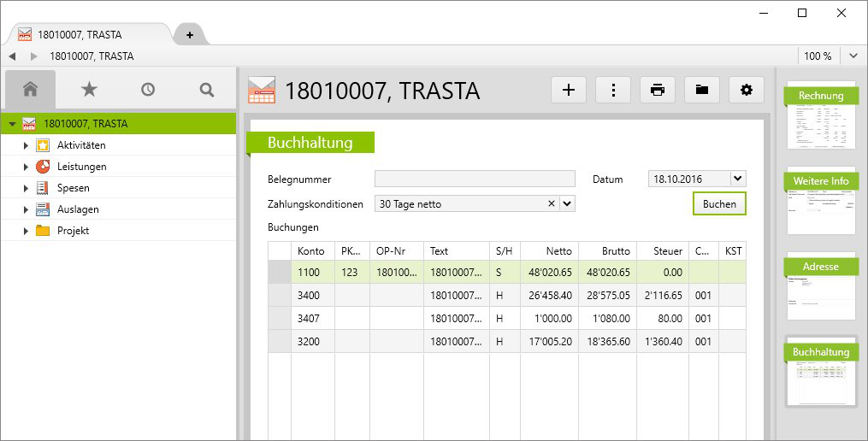The height and width of the screenshot is (441, 868).
Task: Select the Weitere Info page thumbnail
Action: [x=820, y=201]
